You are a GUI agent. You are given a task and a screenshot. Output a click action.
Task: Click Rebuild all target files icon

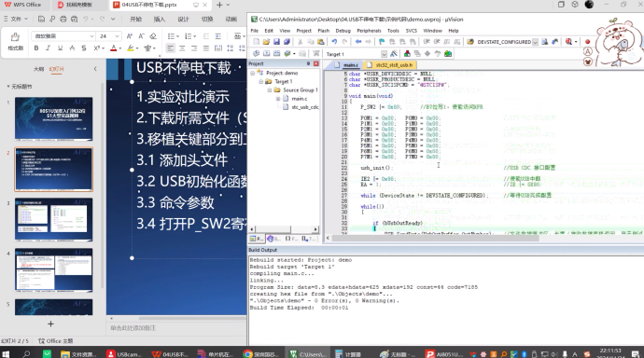[277, 54]
